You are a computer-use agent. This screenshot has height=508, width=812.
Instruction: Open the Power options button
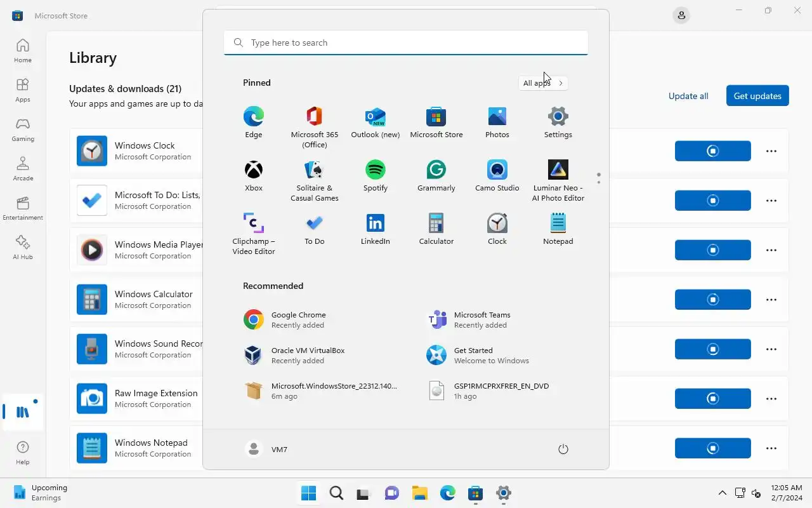(563, 450)
